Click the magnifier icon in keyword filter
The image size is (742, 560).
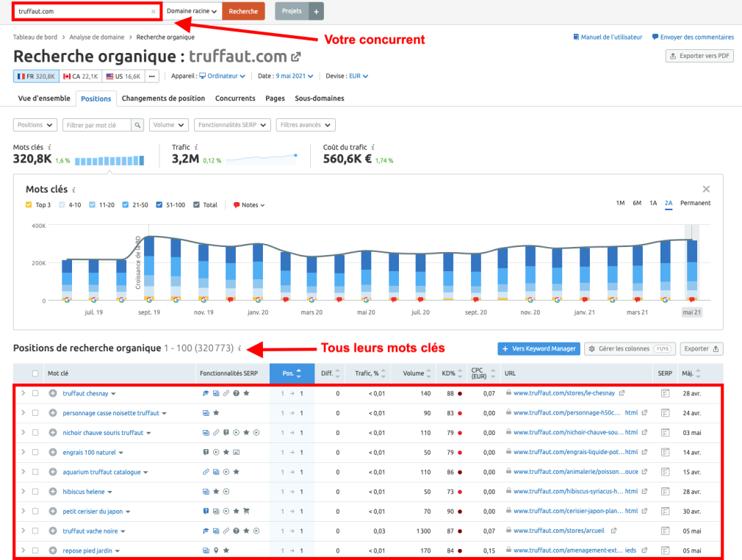tap(137, 125)
